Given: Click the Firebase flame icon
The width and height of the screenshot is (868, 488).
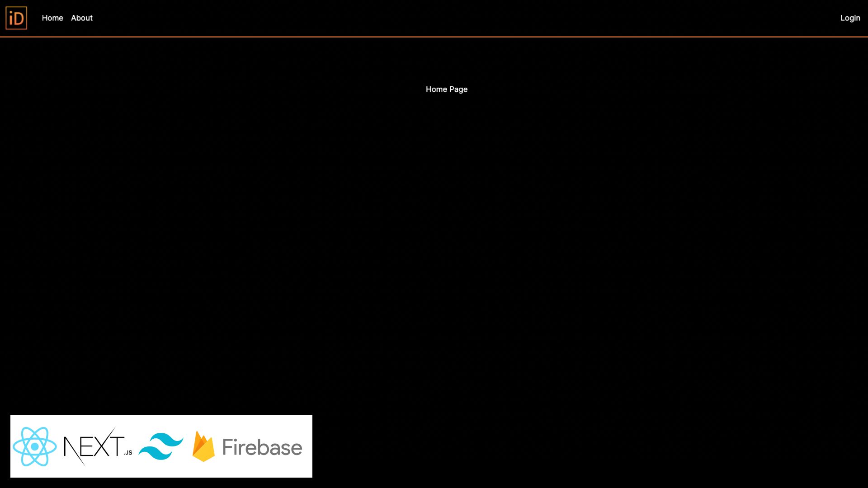Looking at the screenshot, I should coord(203,446).
